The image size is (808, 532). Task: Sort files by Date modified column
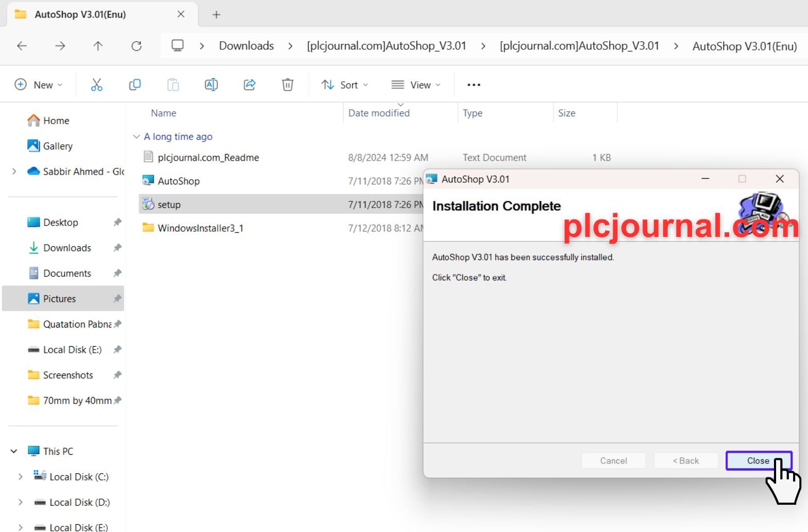(x=379, y=113)
